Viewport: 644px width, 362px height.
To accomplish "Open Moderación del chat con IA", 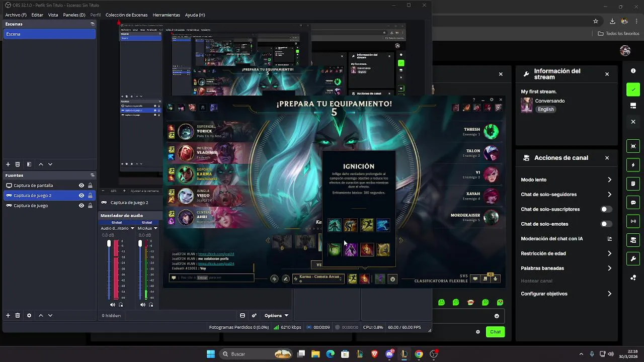I will [566, 239].
